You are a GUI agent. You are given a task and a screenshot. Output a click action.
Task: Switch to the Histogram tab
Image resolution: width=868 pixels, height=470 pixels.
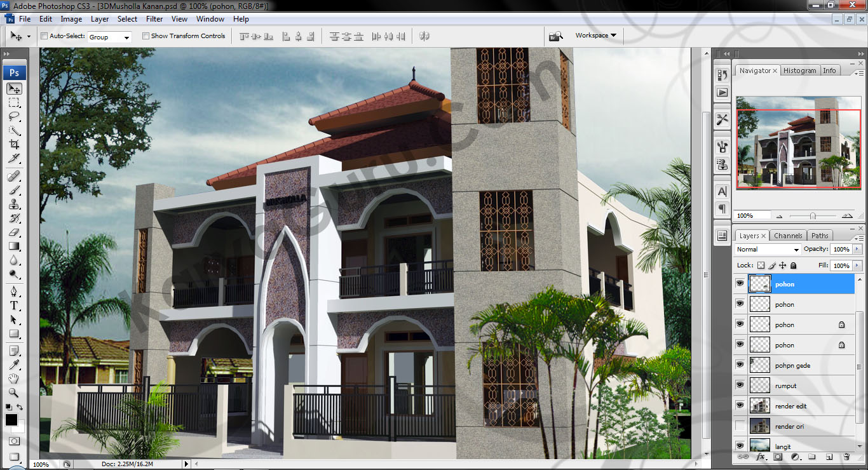pyautogui.click(x=799, y=70)
